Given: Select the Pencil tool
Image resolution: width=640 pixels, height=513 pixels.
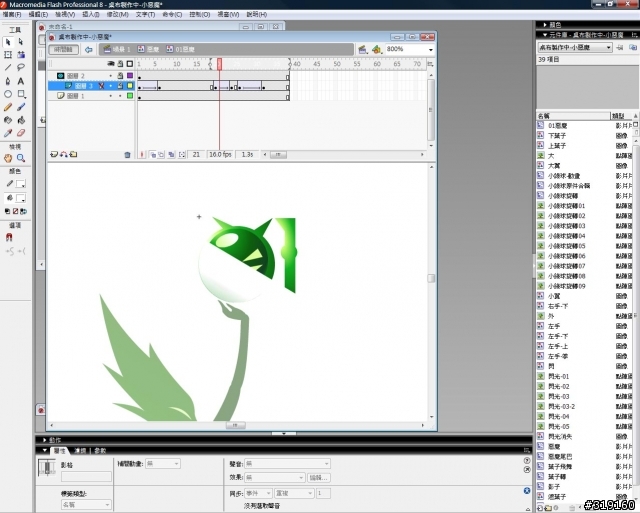Looking at the screenshot, I should tap(8, 107).
